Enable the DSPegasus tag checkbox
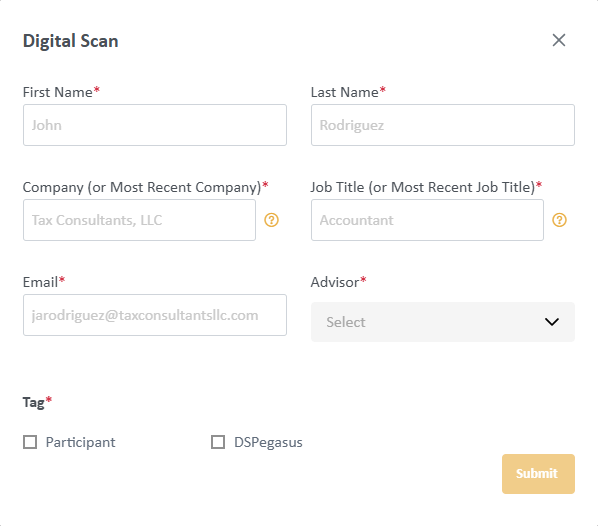598x526 pixels. [218, 442]
